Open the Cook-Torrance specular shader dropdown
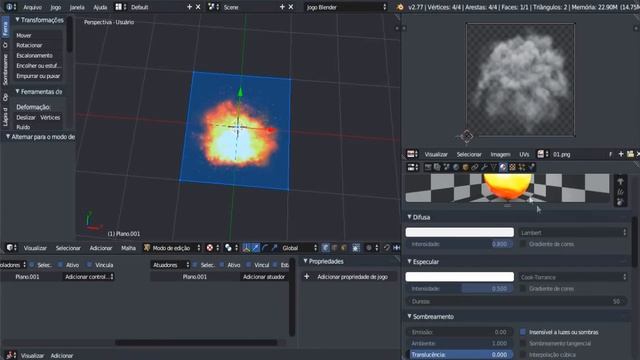Viewport: 640px width, 360px height. pos(573,277)
